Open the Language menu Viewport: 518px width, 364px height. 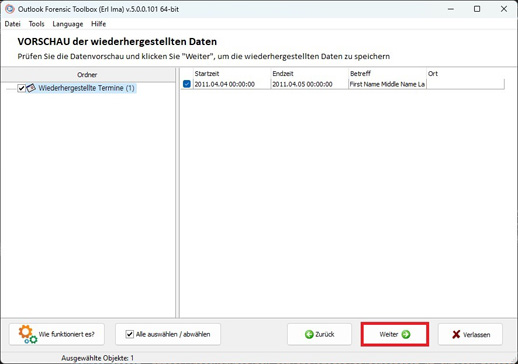click(x=68, y=24)
